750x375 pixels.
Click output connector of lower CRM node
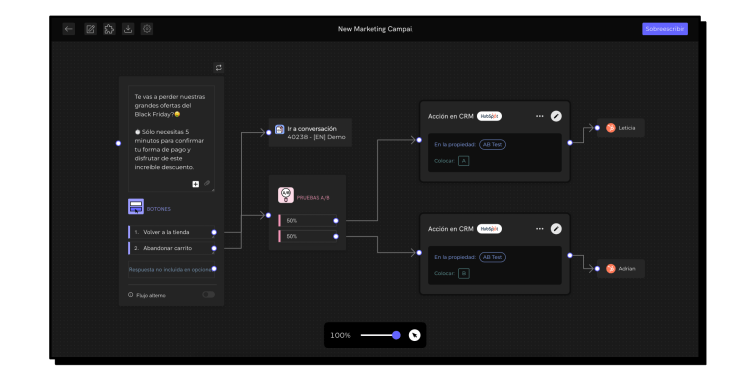[x=570, y=255]
